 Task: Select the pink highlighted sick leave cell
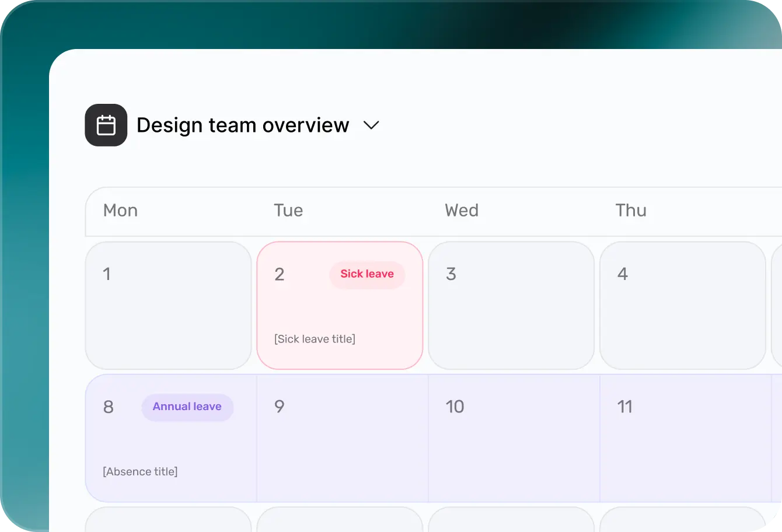[x=340, y=305]
